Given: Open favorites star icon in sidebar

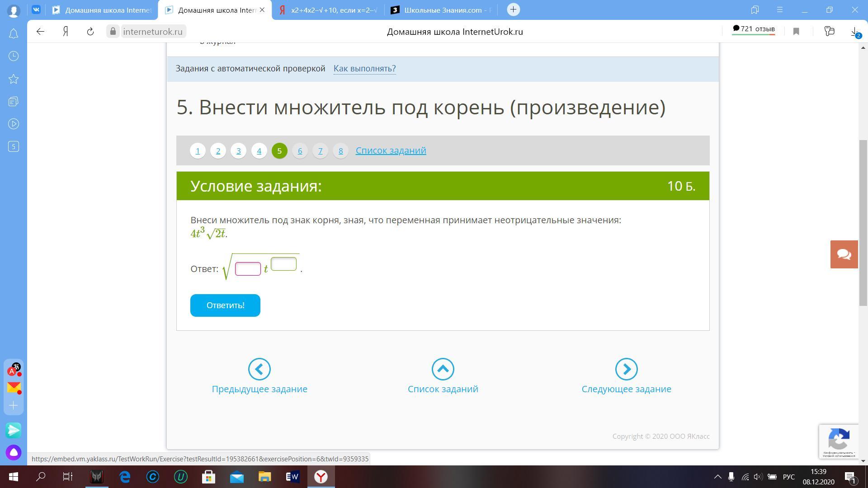Looking at the screenshot, I should coord(14,79).
